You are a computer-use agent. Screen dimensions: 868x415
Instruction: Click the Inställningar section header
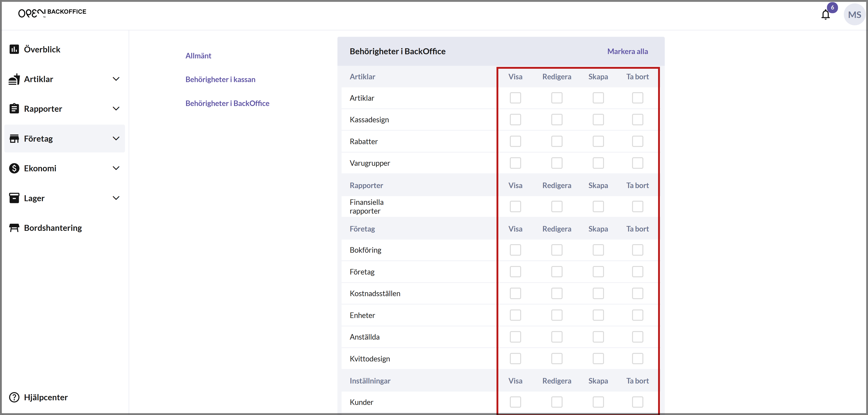coord(370,381)
